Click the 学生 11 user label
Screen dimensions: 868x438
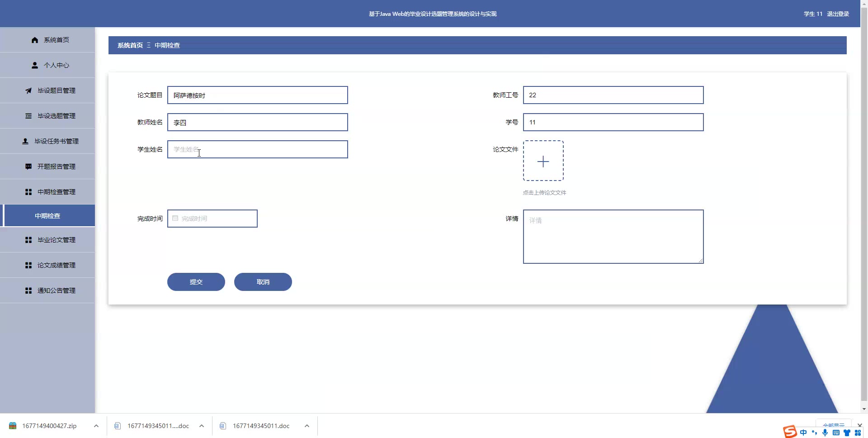tap(813, 14)
